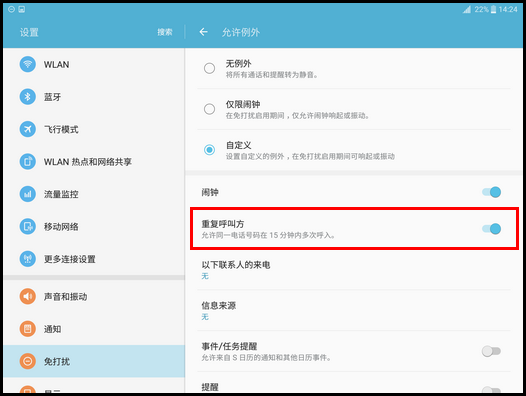This screenshot has width=526, height=396.
Task: Open 流量监控 in sidebar
Action: pyautogui.click(x=94, y=194)
